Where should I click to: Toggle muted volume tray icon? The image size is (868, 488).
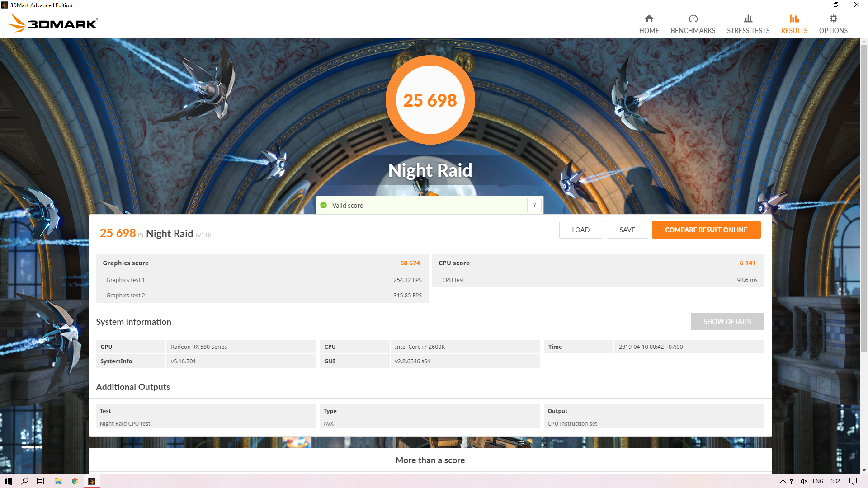804,481
